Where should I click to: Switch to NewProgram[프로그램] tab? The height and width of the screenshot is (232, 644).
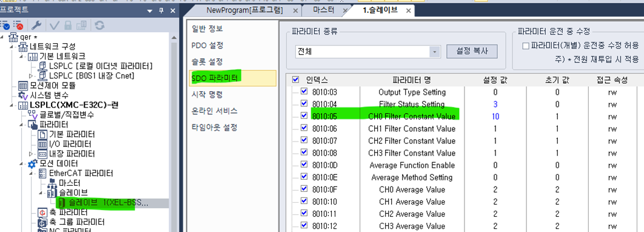point(244,10)
